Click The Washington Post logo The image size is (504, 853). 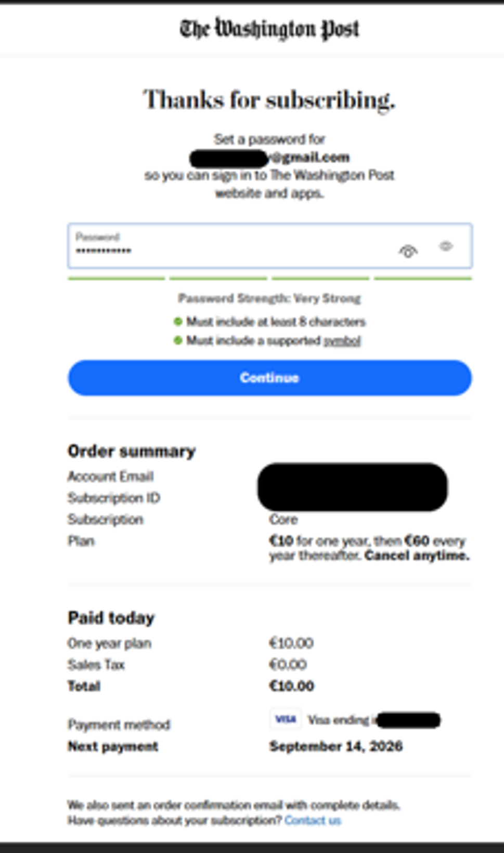[269, 29]
